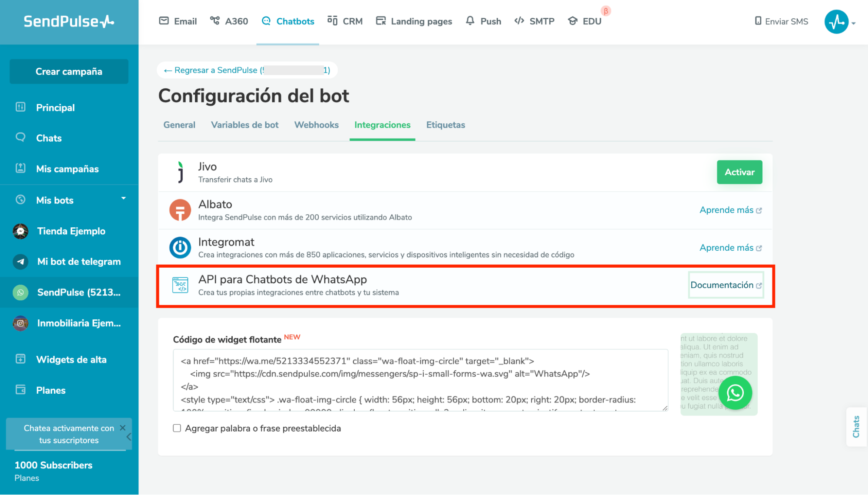The image size is (868, 495).
Task: Switch to the Etiquetas tab
Action: pyautogui.click(x=446, y=125)
